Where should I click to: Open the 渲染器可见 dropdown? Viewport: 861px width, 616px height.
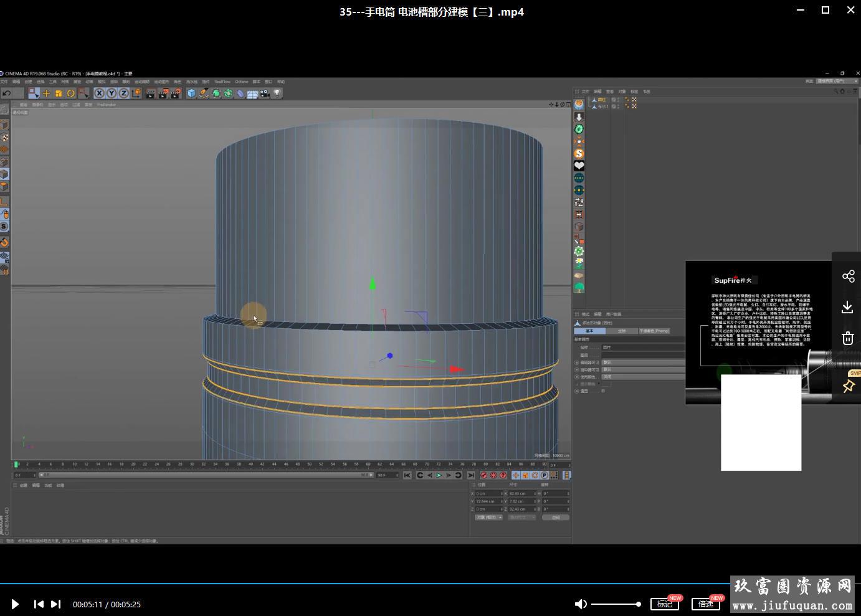(x=642, y=369)
